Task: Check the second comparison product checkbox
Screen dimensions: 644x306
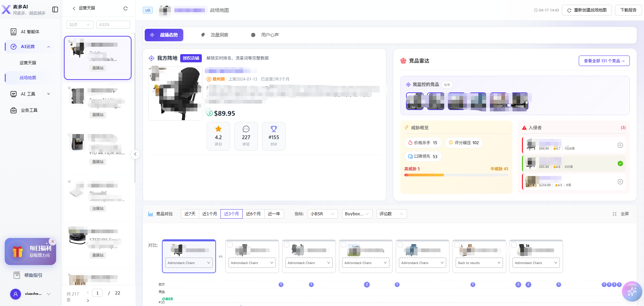Action: tap(230, 244)
